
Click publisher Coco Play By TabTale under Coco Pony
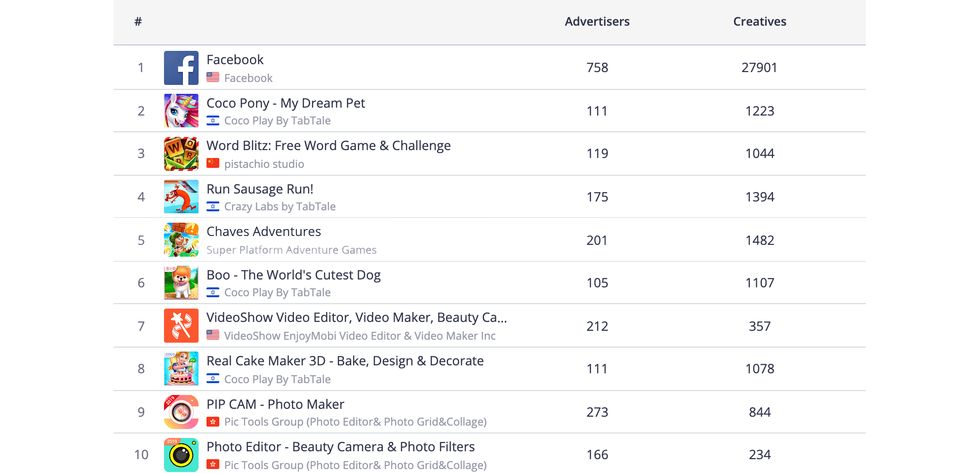click(x=278, y=121)
